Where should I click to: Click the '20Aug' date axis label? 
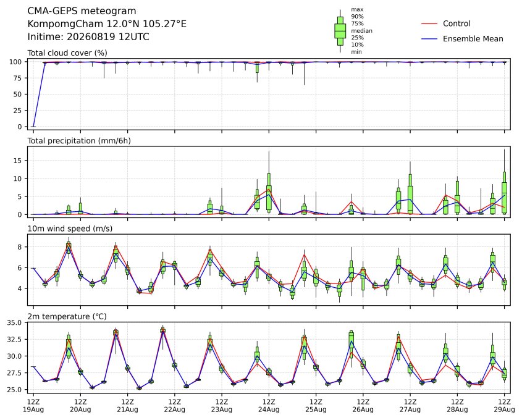pos(80,409)
